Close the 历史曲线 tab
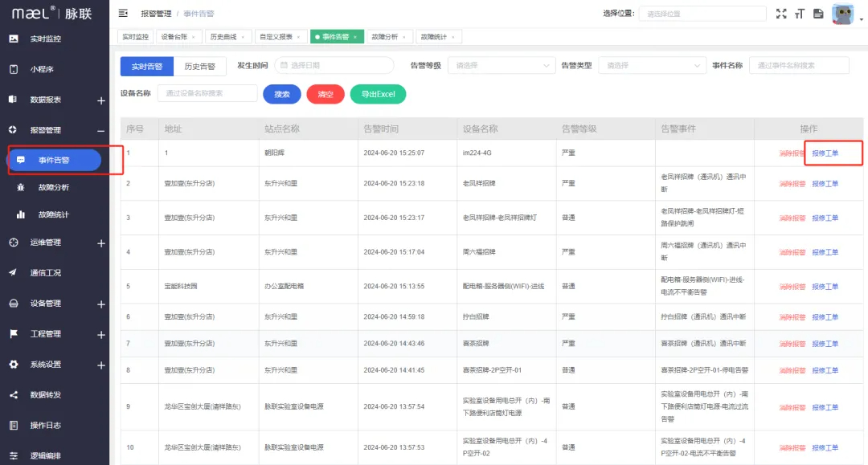The image size is (868, 465). pos(243,37)
